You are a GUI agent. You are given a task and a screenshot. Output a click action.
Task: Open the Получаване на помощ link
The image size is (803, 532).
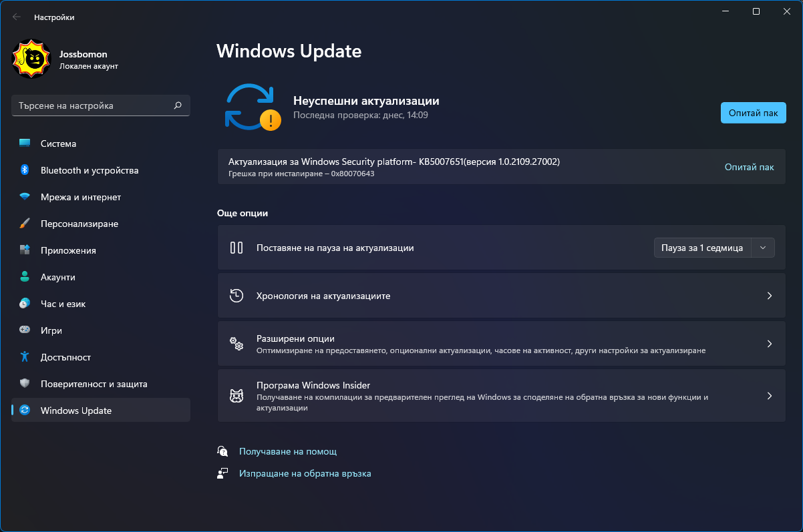pyautogui.click(x=288, y=452)
